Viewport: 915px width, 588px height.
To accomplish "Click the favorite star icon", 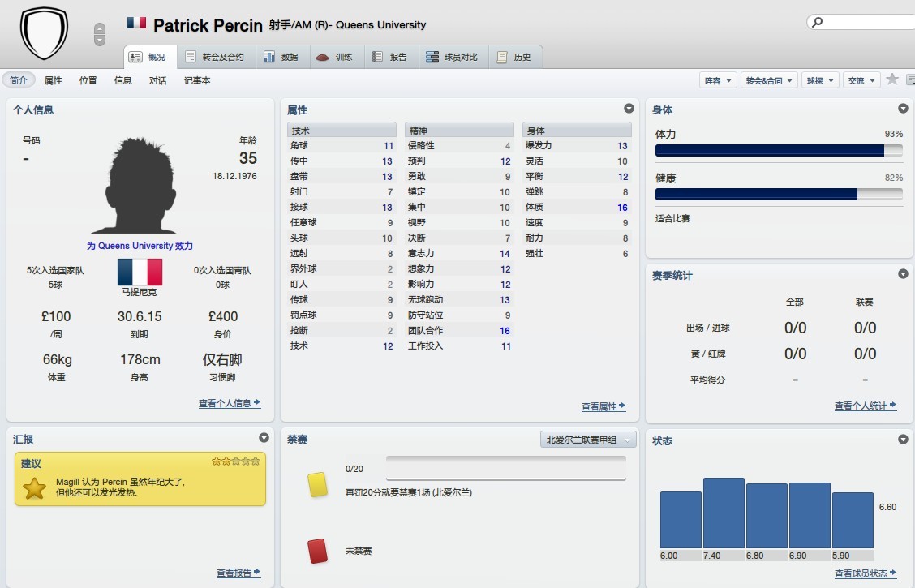I will click(891, 79).
